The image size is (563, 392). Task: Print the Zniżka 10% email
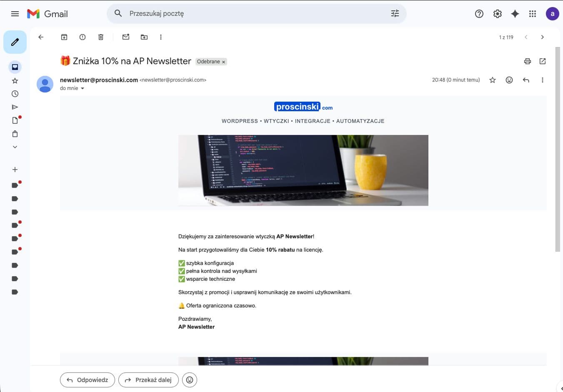(x=527, y=61)
